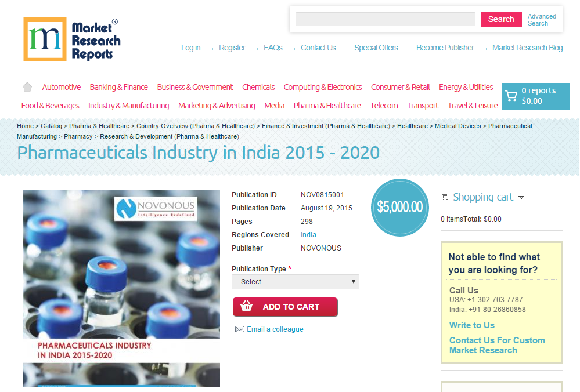
Task: Select Banking & Finance category
Action: pos(119,87)
